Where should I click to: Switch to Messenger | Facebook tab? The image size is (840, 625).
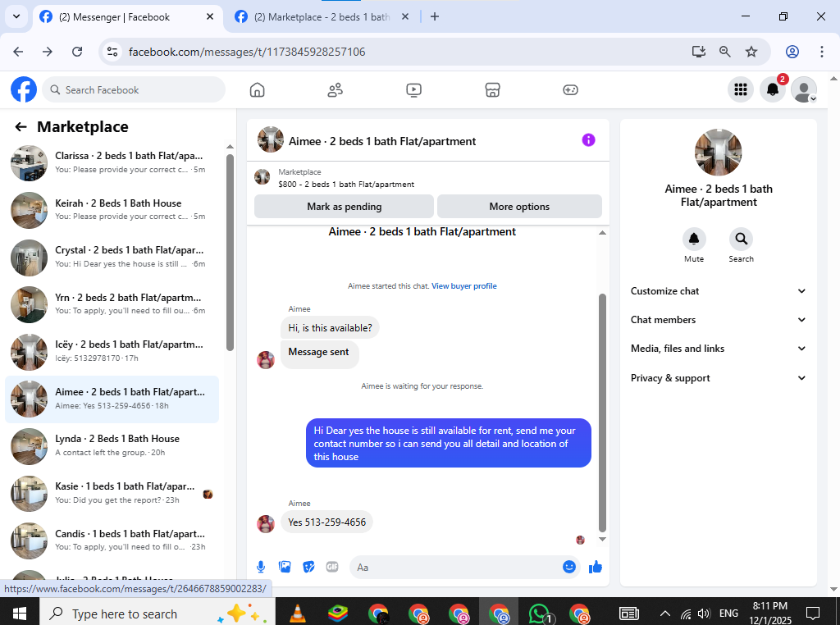point(127,16)
